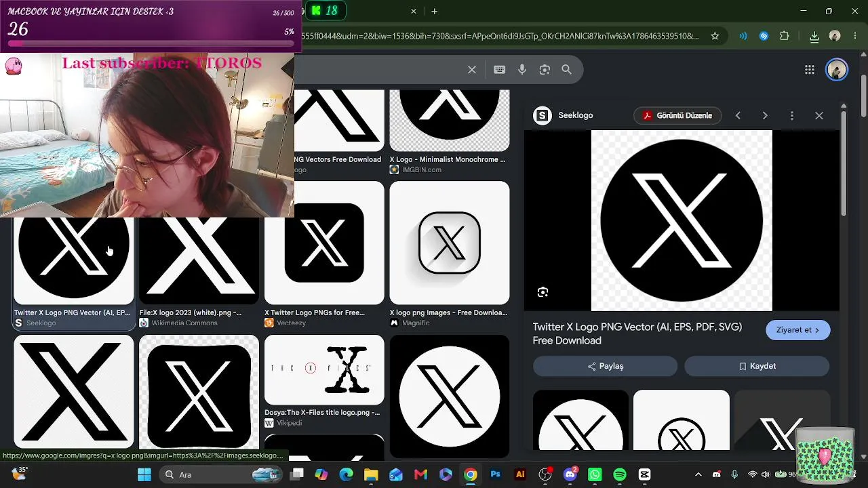Viewport: 868px width, 488px height.
Task: Share the image with Paylaş
Action: (605, 366)
